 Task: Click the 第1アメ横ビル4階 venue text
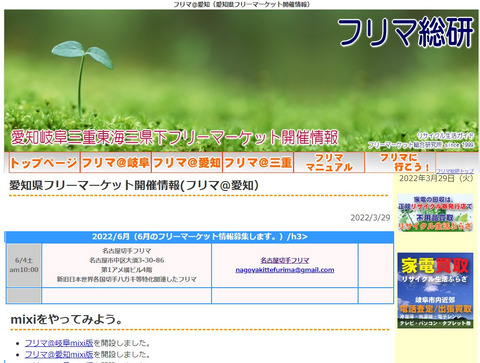127,270
